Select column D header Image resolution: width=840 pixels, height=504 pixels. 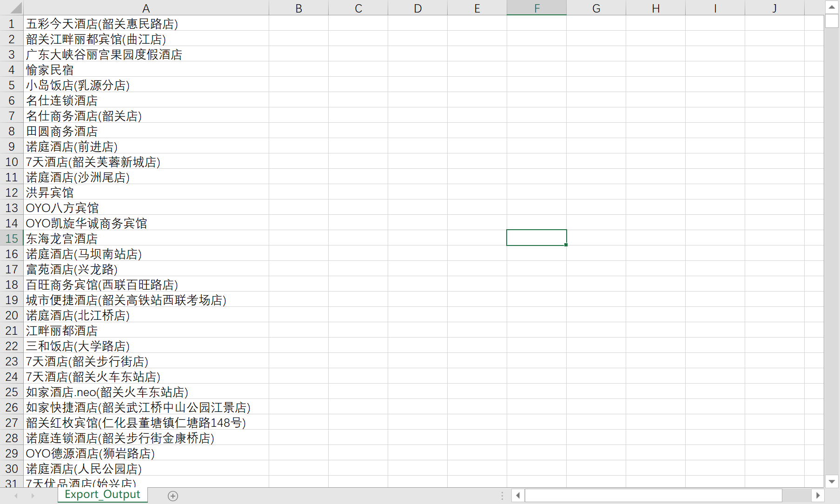click(x=417, y=8)
